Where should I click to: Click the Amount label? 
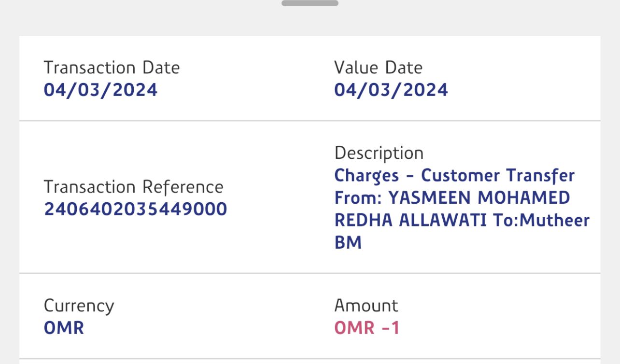[x=366, y=306]
